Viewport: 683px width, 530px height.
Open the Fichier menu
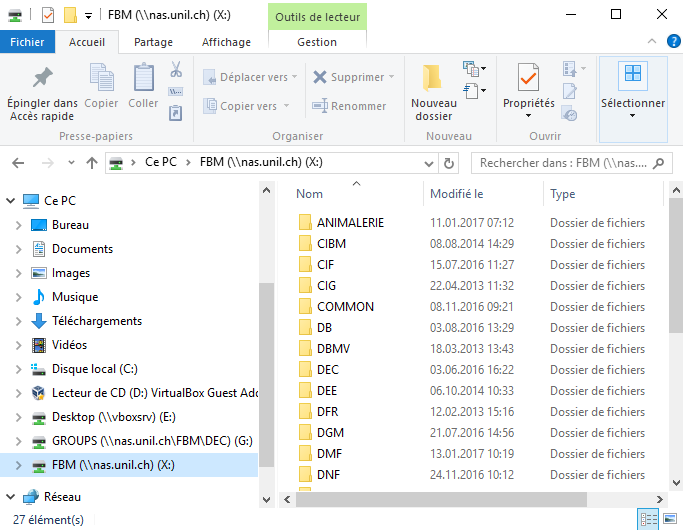click(x=27, y=42)
